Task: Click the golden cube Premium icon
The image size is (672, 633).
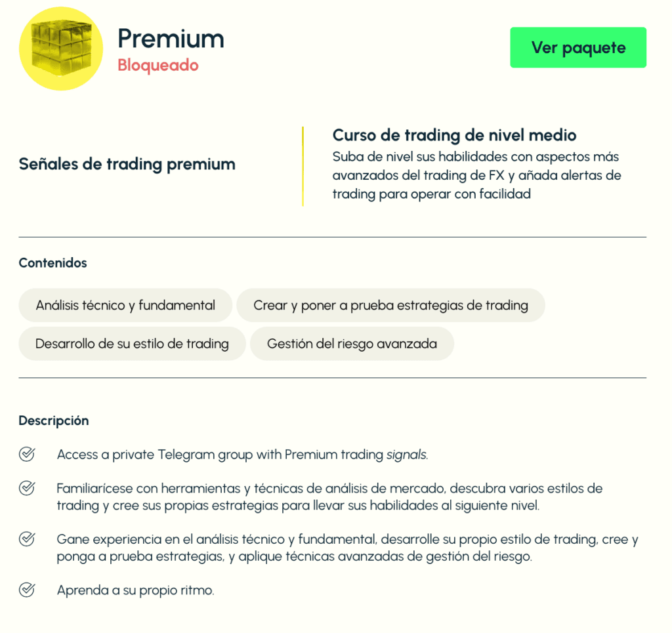Action: pyautogui.click(x=61, y=49)
